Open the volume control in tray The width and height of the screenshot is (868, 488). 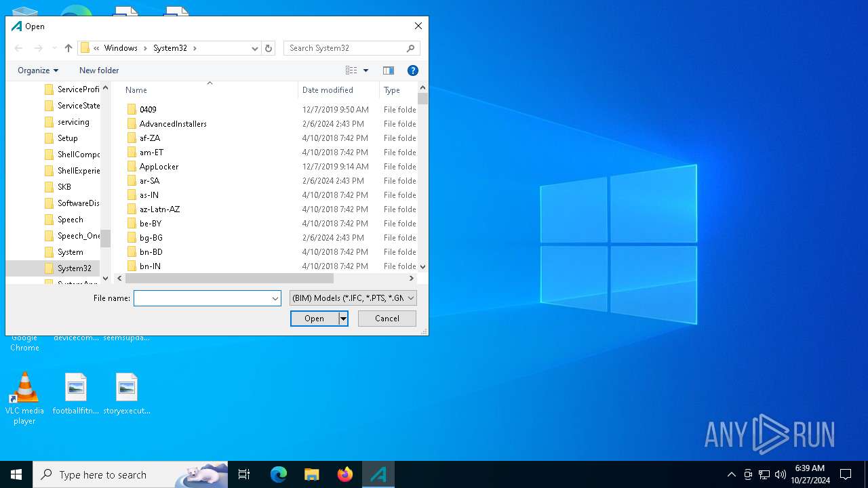coord(781,474)
